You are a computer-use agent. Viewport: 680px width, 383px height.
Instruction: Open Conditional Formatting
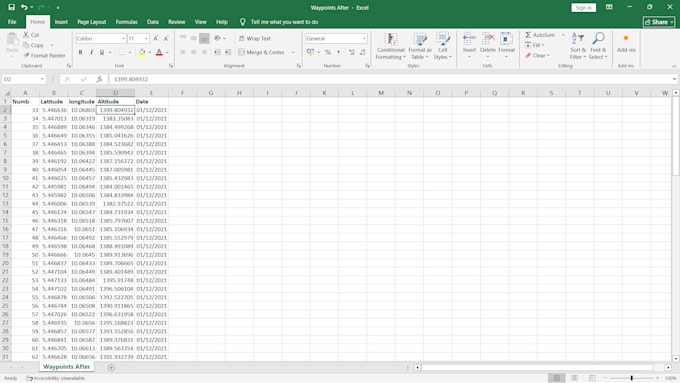click(390, 46)
